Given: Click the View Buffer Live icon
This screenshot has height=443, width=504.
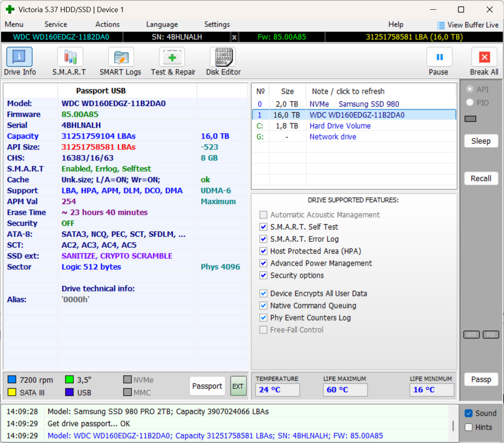Looking at the screenshot, I should click(x=441, y=25).
